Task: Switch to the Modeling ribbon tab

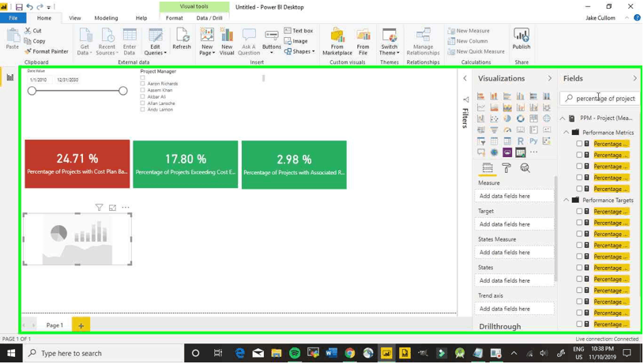Action: [x=106, y=18]
